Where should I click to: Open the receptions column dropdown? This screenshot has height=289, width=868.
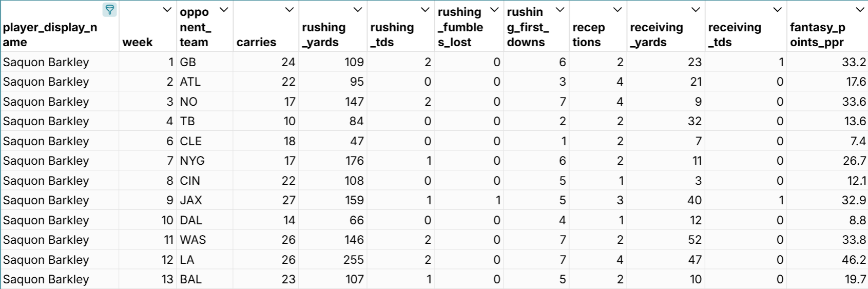pyautogui.click(x=618, y=10)
